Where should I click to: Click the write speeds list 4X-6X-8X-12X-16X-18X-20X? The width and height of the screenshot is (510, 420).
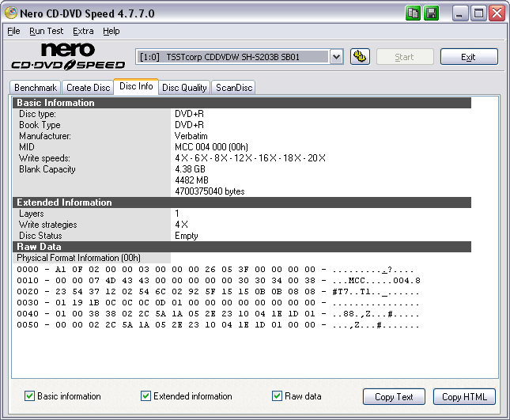click(x=250, y=158)
